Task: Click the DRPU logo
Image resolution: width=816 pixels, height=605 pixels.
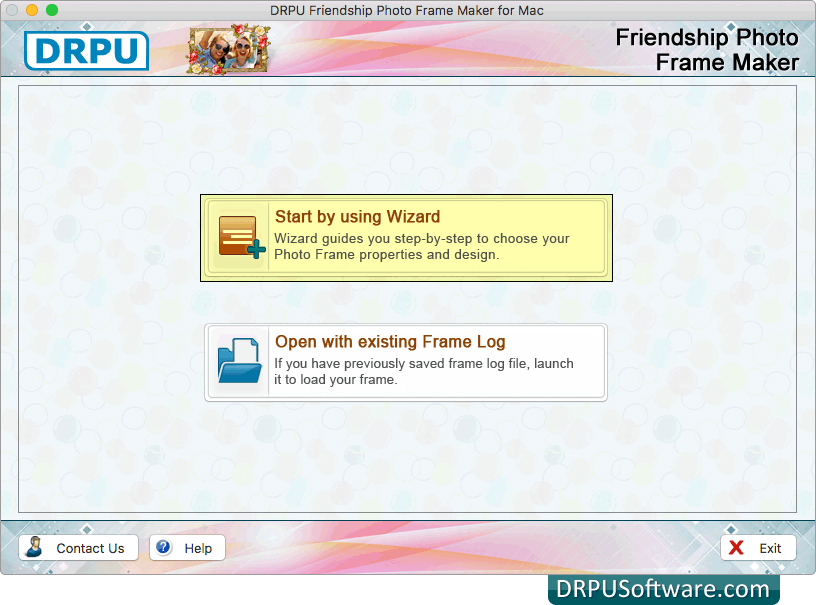Action: [86, 50]
